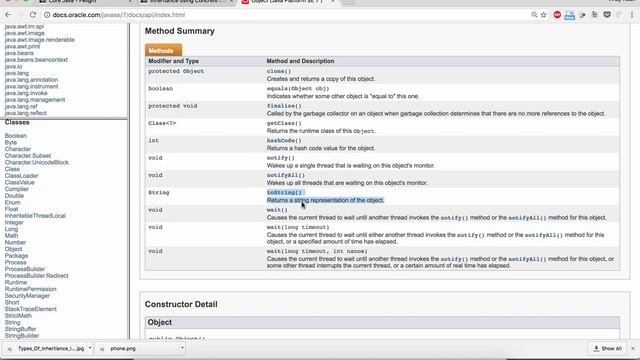Open the Chrome three-dot menu

coord(632,15)
